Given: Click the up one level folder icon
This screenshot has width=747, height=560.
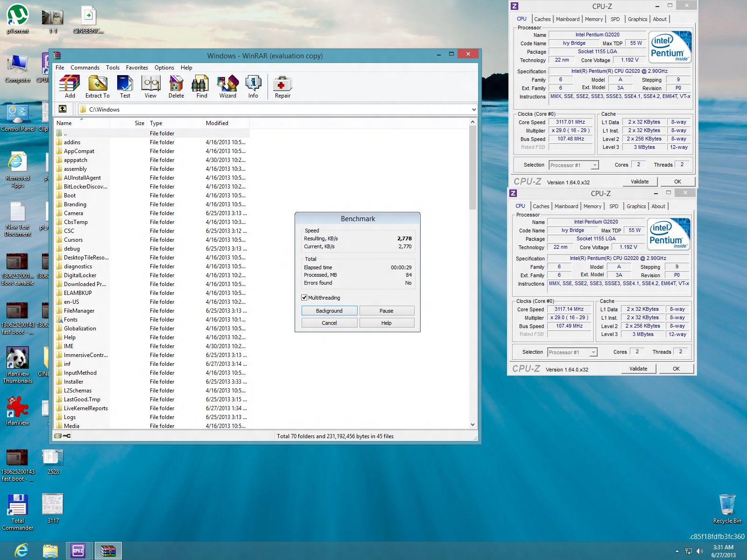Looking at the screenshot, I should pyautogui.click(x=63, y=109).
